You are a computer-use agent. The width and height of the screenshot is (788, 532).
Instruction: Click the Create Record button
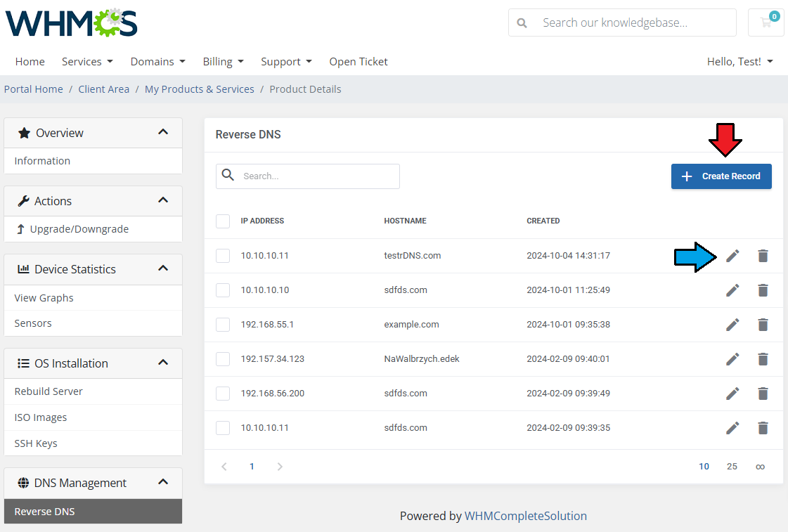pyautogui.click(x=721, y=176)
